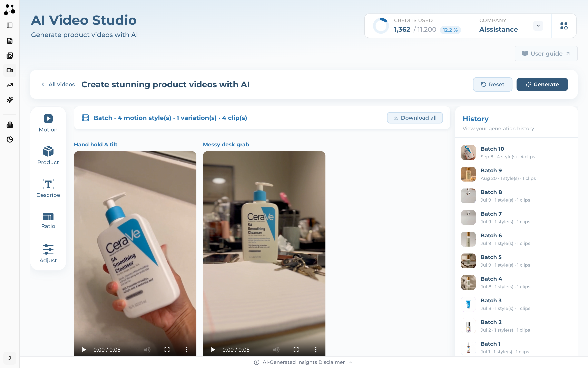The width and height of the screenshot is (588, 368).
Task: Open the documents icon in the sidebar
Action: tap(10, 41)
